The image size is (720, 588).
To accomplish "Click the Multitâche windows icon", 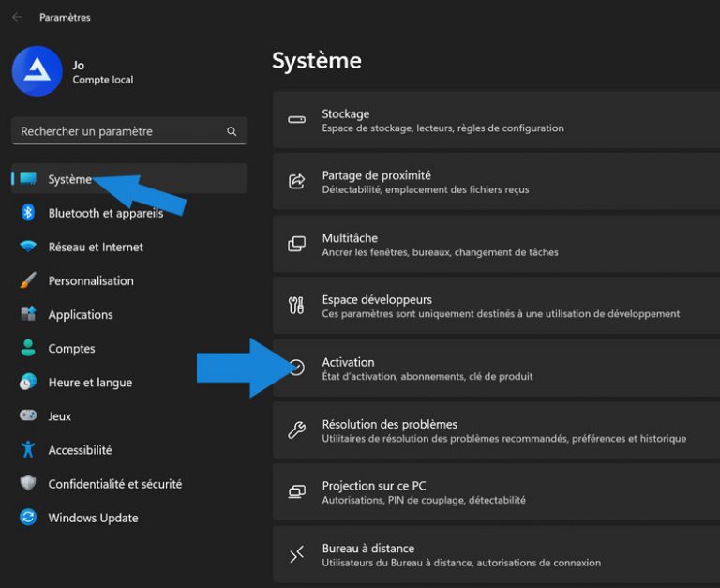I will 296,244.
